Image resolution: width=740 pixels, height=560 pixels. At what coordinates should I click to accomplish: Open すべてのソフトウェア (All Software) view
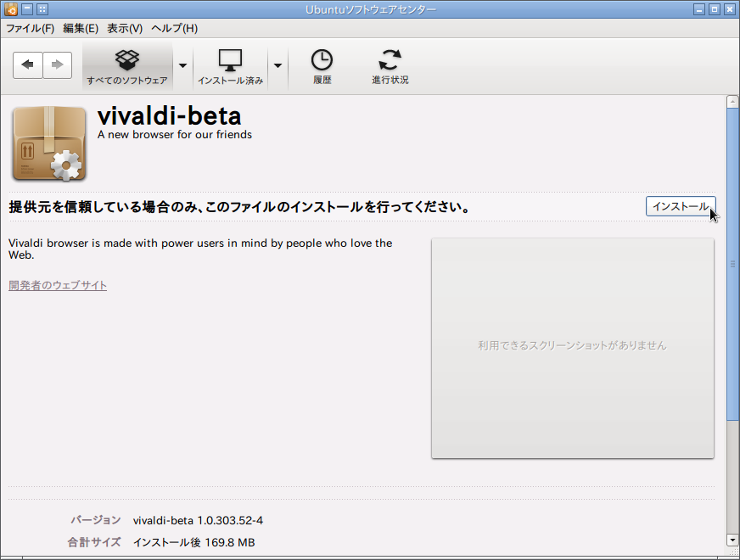click(x=127, y=66)
